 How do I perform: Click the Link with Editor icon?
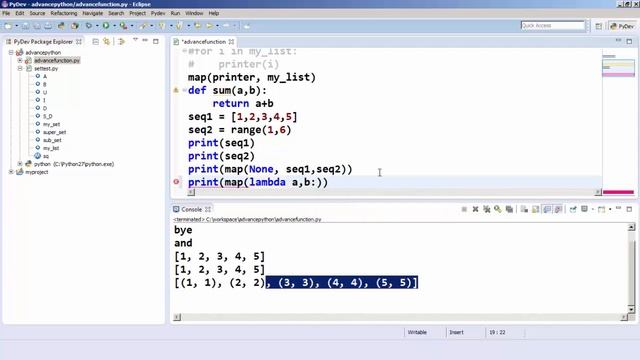click(x=107, y=42)
